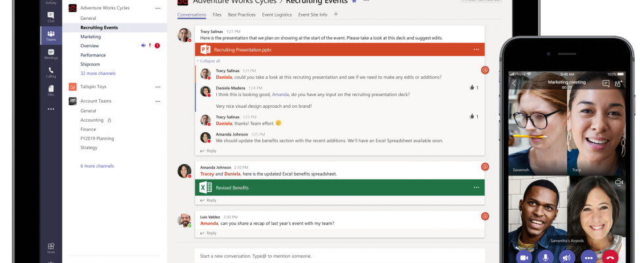The image size is (644, 263).
Task: Click the Account Teams logo
Action: point(73,101)
